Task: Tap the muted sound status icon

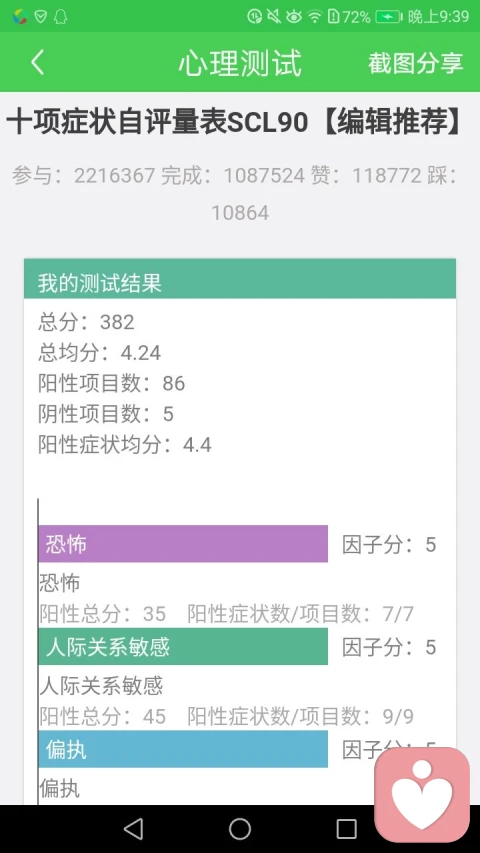Action: click(x=274, y=17)
